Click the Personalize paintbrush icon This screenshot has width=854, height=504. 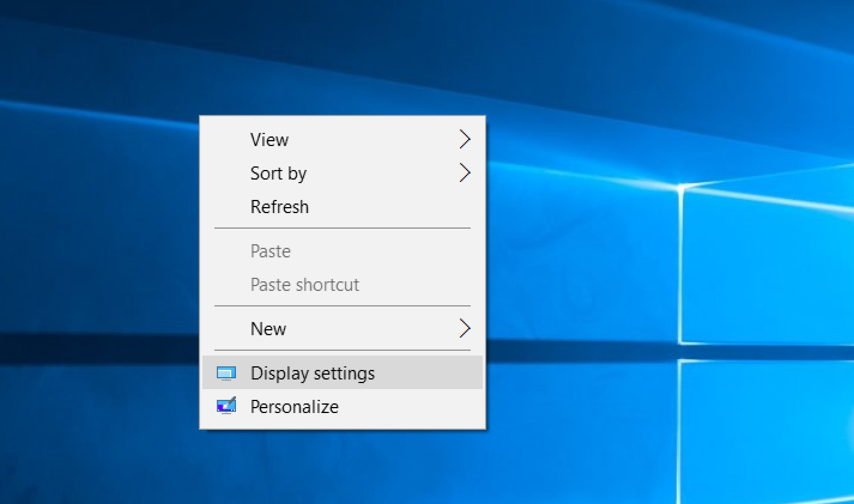click(226, 406)
